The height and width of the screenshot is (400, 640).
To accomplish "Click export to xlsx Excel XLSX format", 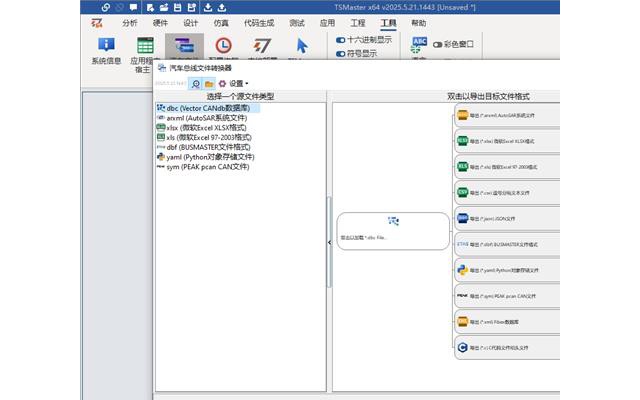I will pyautogui.click(x=507, y=141).
